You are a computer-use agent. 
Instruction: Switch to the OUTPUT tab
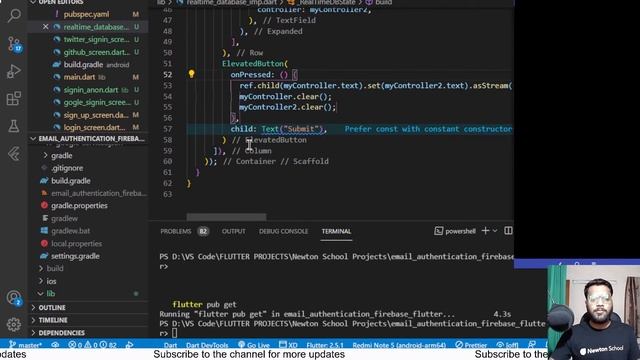click(x=233, y=231)
